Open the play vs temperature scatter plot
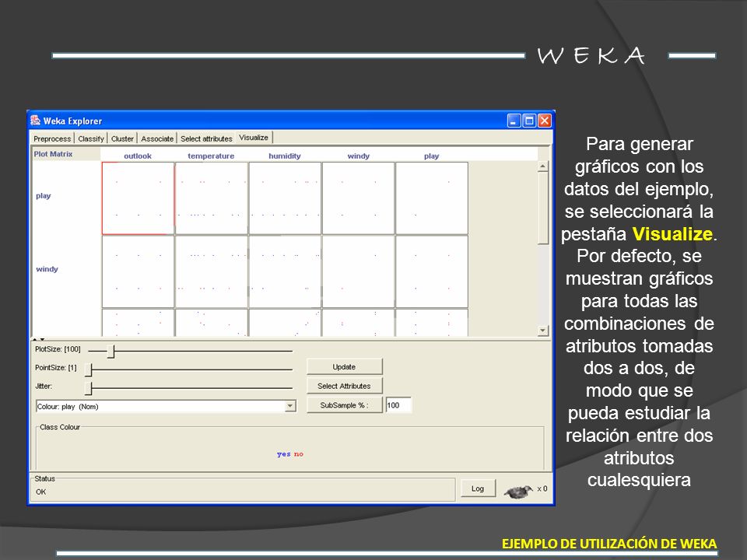Viewport: 747px width, 560px height. pyautogui.click(x=212, y=198)
